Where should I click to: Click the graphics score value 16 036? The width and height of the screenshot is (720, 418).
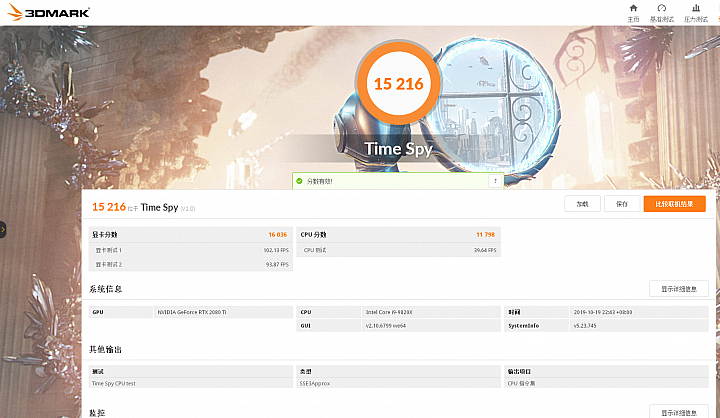tap(278, 235)
